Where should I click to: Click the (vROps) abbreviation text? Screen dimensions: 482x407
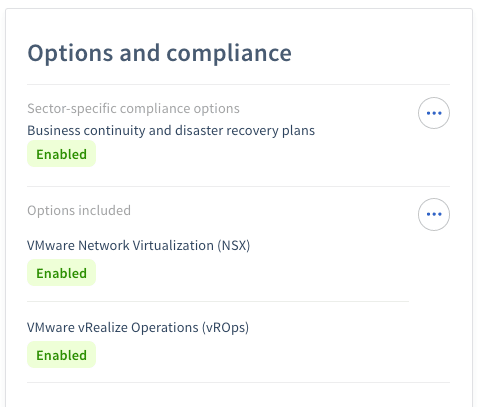225,328
